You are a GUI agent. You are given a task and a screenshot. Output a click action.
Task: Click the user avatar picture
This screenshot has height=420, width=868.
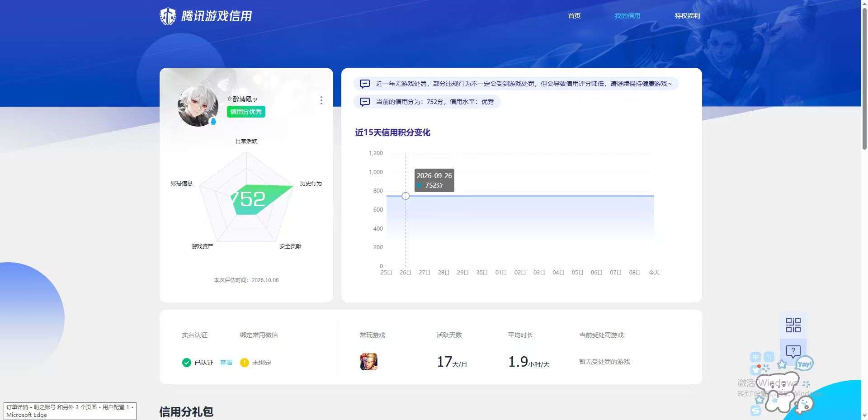[198, 106]
